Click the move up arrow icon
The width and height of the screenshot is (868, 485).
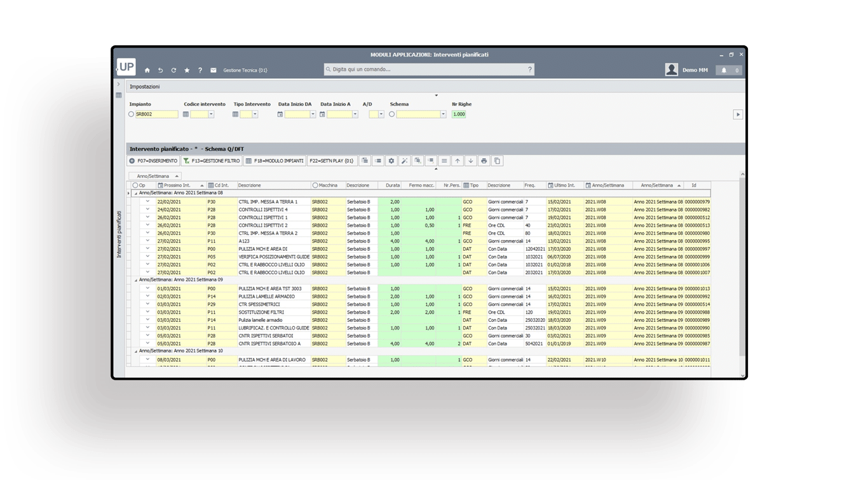coord(458,161)
